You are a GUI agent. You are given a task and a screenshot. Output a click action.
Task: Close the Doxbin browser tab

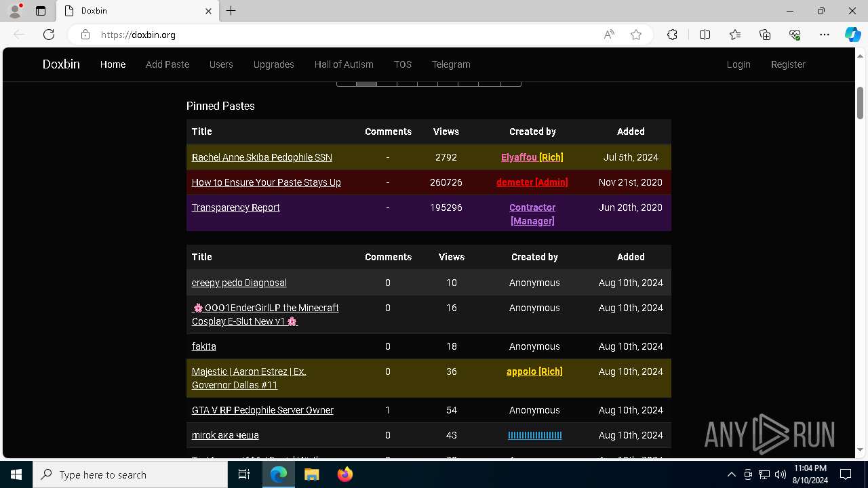(209, 11)
